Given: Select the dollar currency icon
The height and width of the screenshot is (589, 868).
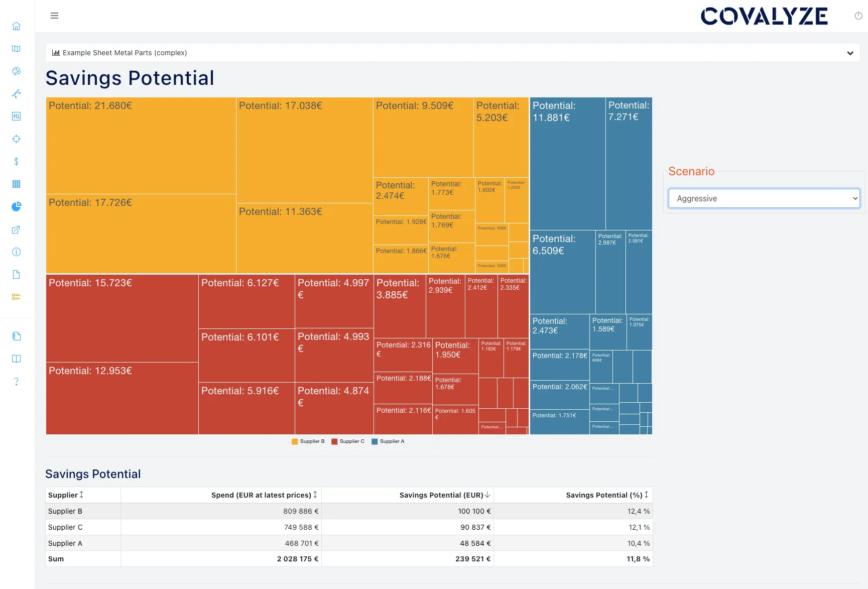Looking at the screenshot, I should pyautogui.click(x=17, y=162).
